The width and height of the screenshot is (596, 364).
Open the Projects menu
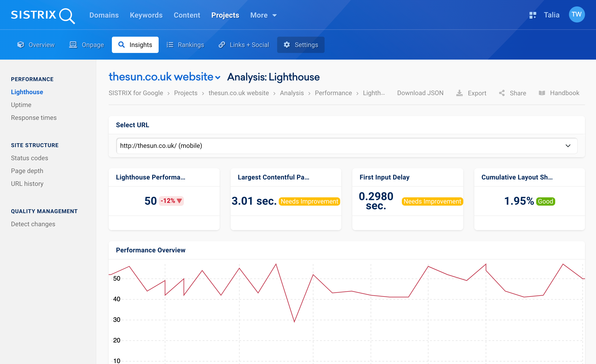click(x=225, y=15)
